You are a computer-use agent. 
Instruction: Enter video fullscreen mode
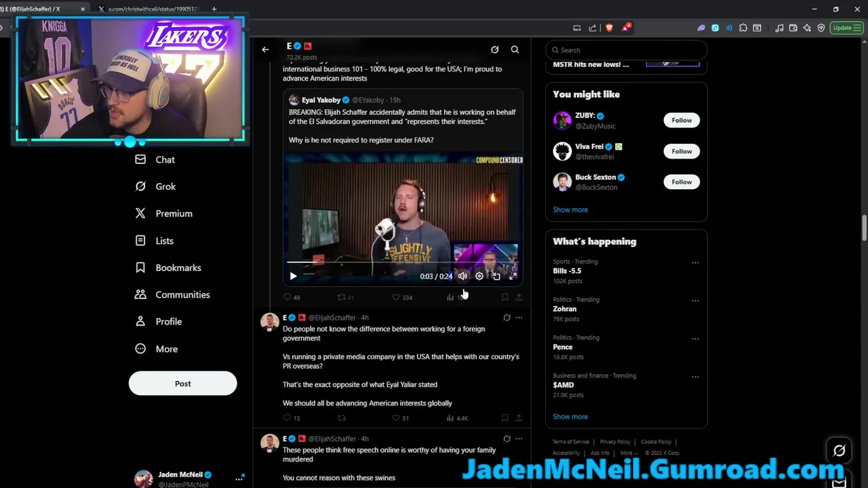point(513,276)
